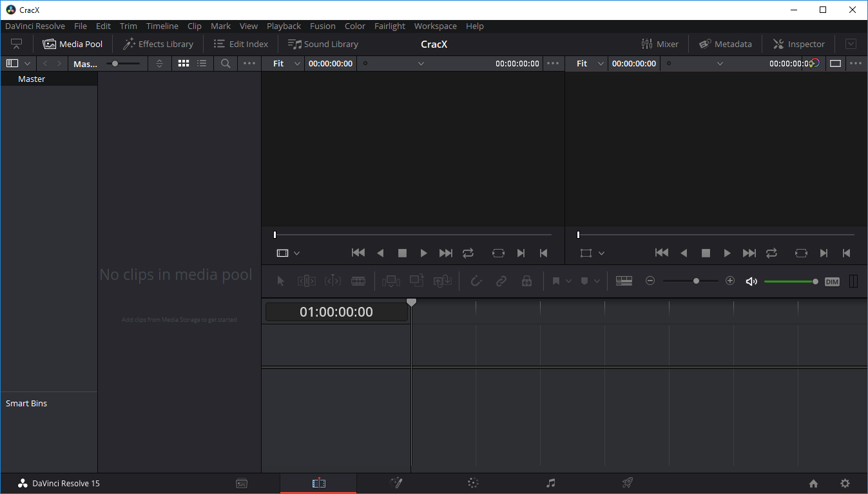Play forward in the source viewer
868x494 pixels.
tap(423, 253)
